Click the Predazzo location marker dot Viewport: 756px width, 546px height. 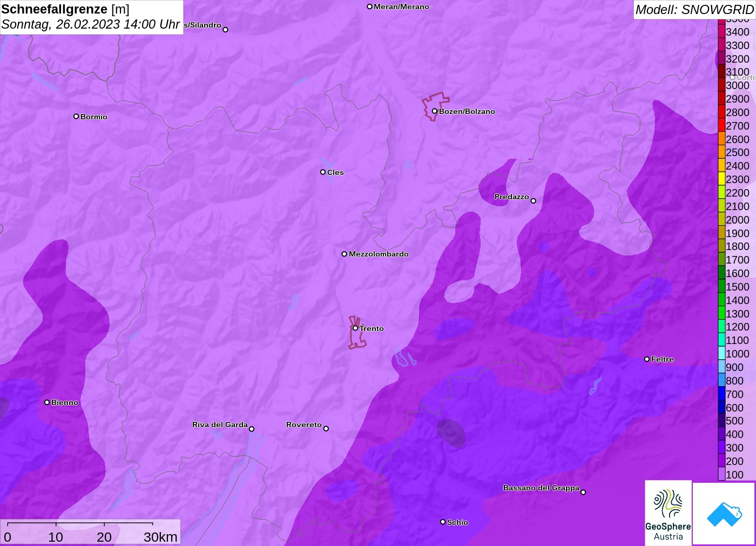tap(534, 201)
